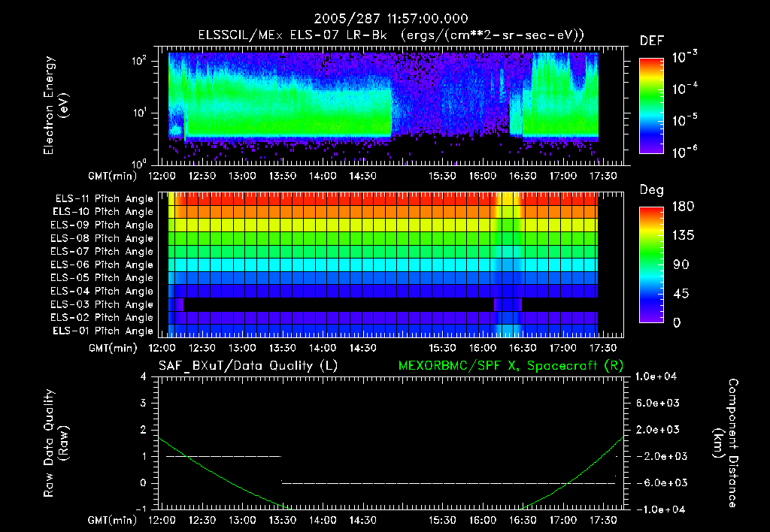
Task: Click the GMT(min) label under the spectrogram
Action: [x=113, y=176]
